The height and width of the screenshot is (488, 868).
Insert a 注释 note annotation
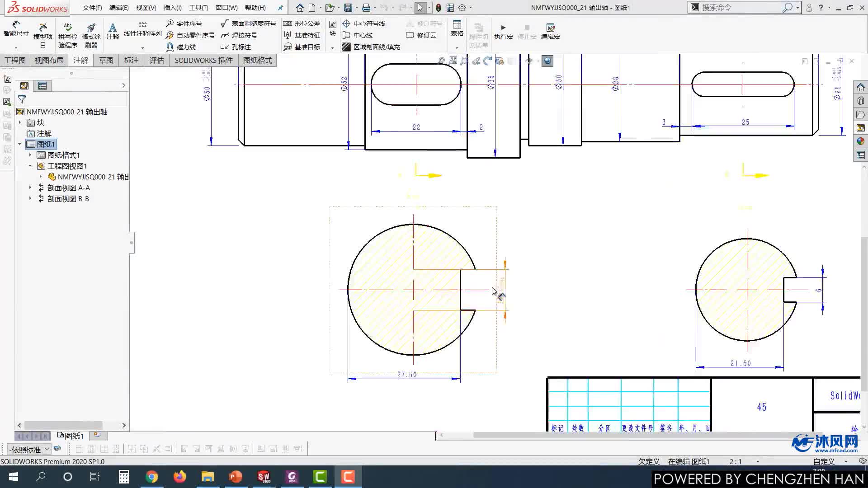tap(113, 31)
